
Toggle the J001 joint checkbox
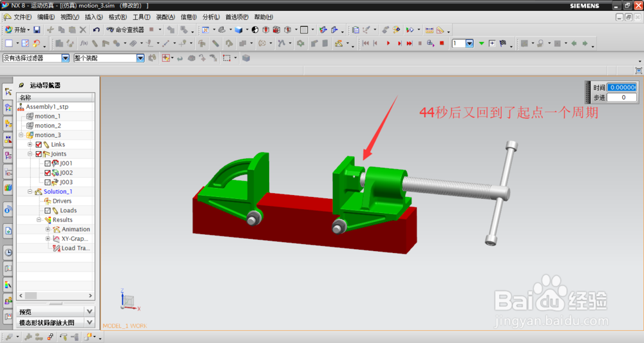pyautogui.click(x=48, y=163)
